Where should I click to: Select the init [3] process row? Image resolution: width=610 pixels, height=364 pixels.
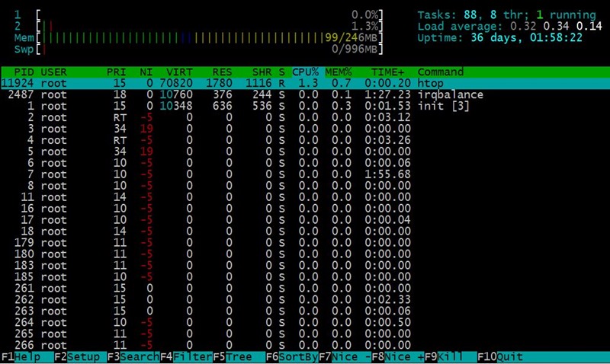pyautogui.click(x=305, y=106)
